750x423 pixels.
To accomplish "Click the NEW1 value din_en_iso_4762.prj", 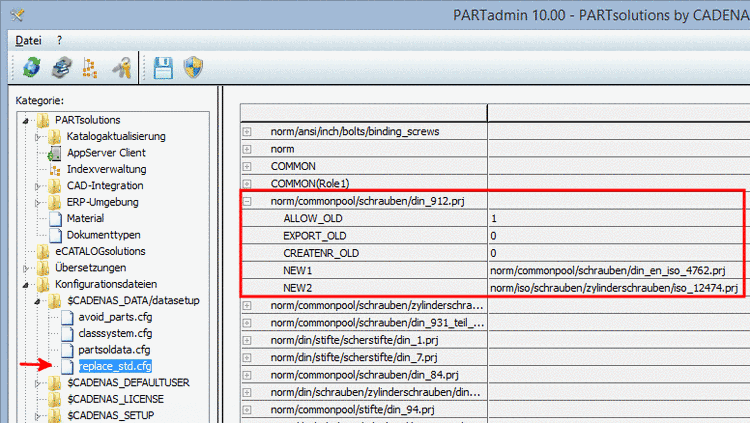I will [607, 270].
